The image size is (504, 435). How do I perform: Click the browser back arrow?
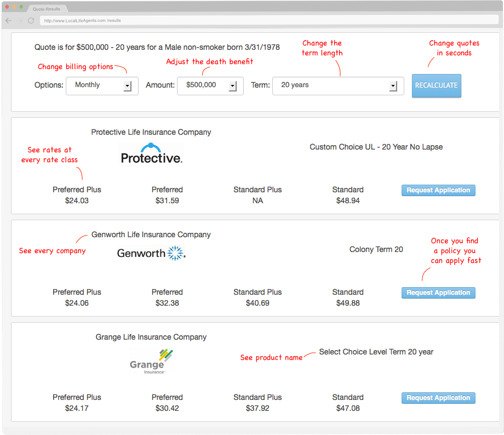(9, 21)
